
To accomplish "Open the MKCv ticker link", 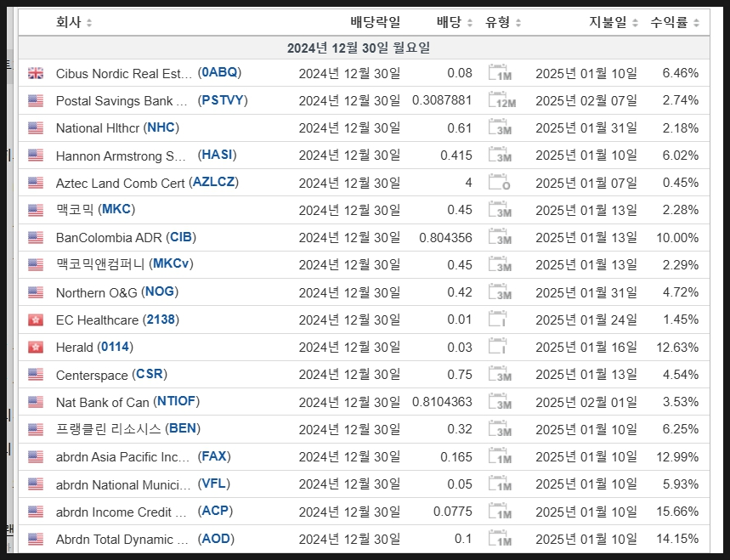I will [x=171, y=263].
